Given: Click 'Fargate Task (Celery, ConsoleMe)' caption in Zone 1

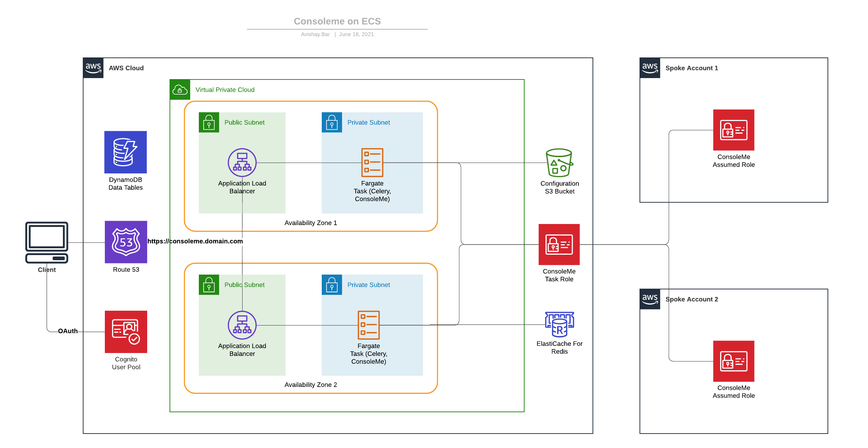Looking at the screenshot, I should coord(372,191).
